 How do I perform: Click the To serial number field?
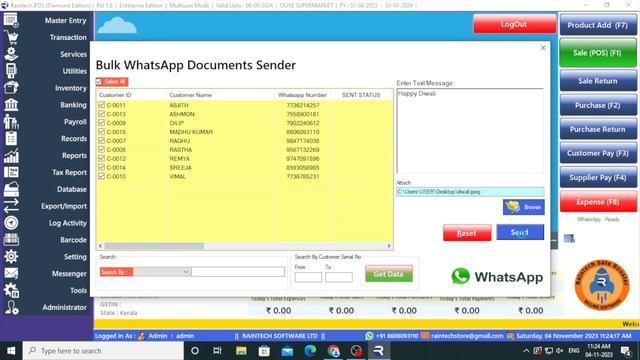(x=339, y=277)
